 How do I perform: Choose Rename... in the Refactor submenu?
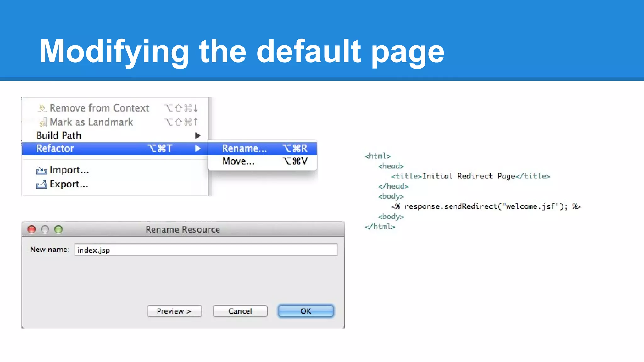[x=262, y=148]
